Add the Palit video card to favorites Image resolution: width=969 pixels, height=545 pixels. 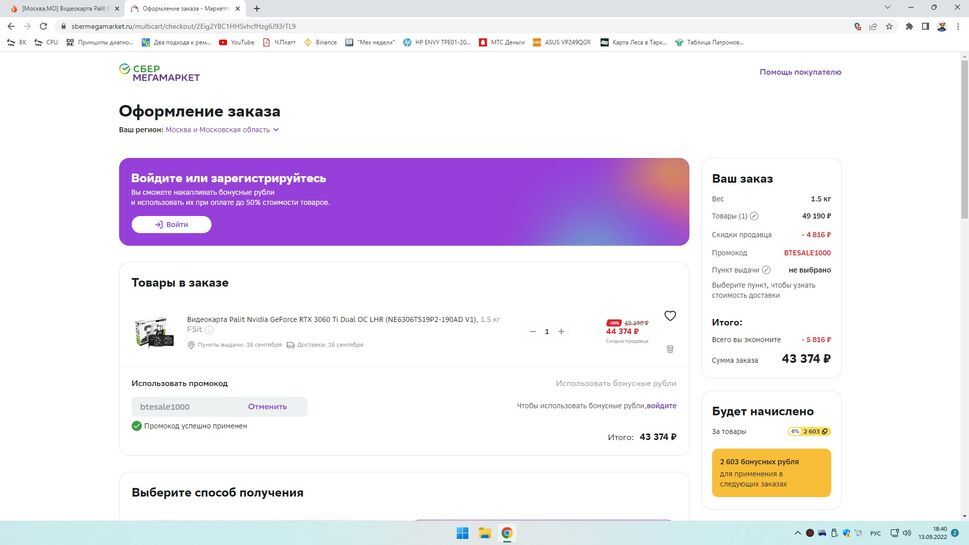(670, 316)
